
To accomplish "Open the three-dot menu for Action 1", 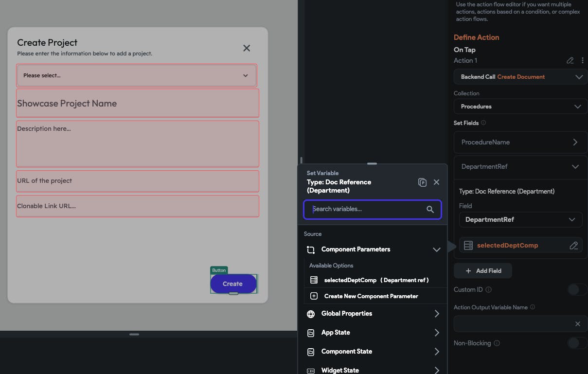I will pos(582,61).
